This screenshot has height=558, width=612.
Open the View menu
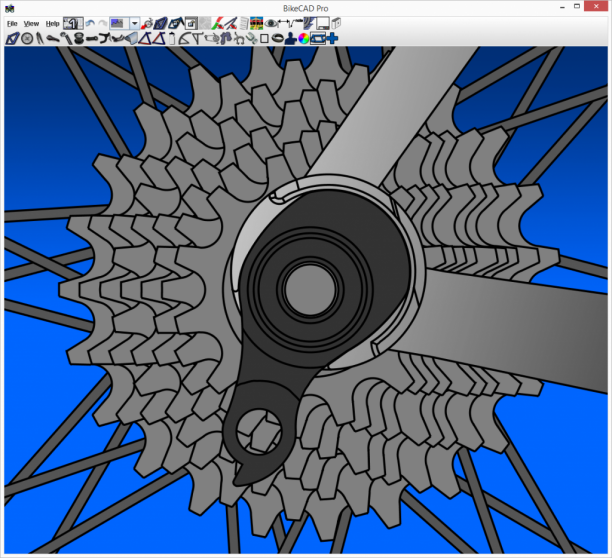point(31,24)
